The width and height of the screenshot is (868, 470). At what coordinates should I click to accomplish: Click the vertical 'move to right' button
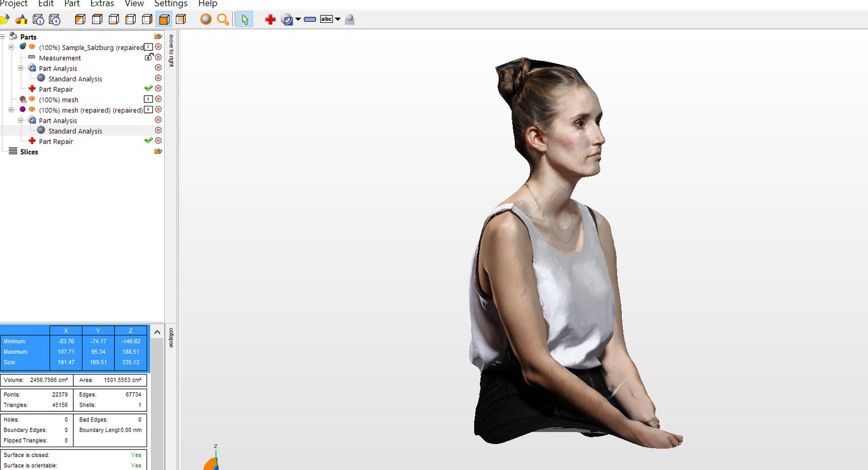click(171, 50)
